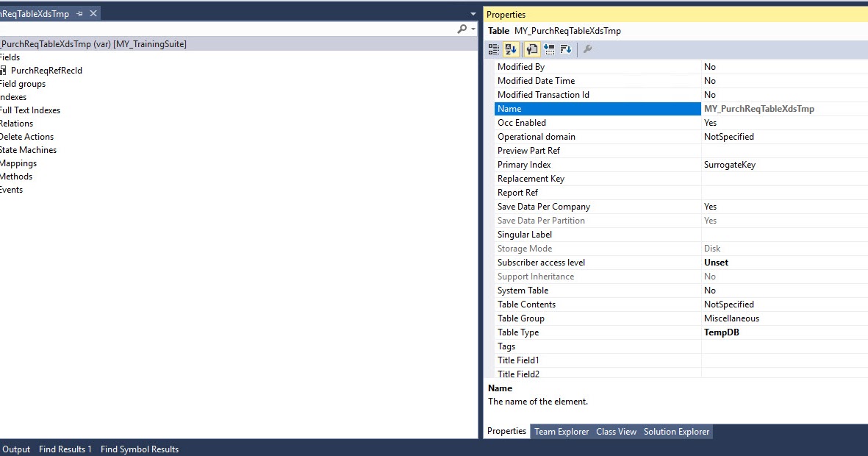The height and width of the screenshot is (456, 868).
Task: Click the PurchReqRefRecId field icon
Action: click(4, 70)
